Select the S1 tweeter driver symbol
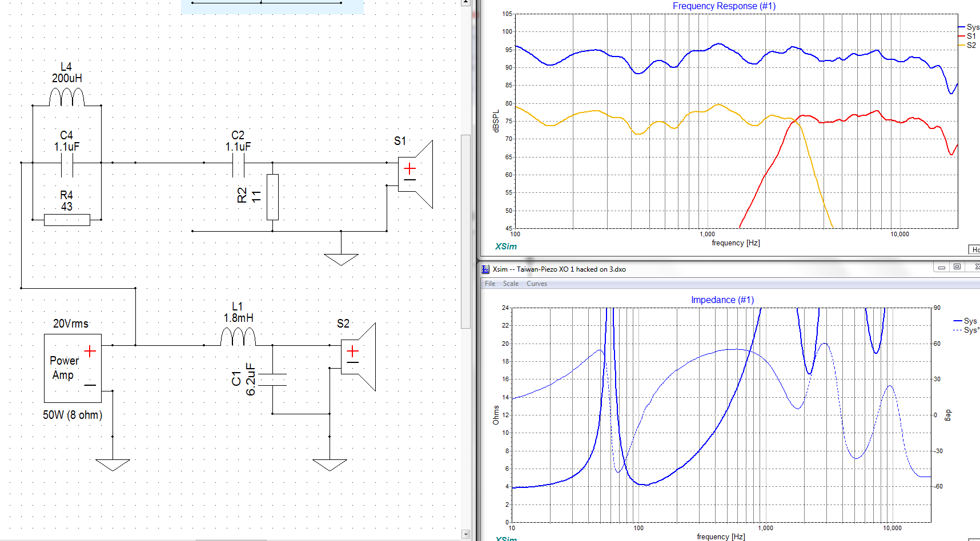 (x=415, y=174)
